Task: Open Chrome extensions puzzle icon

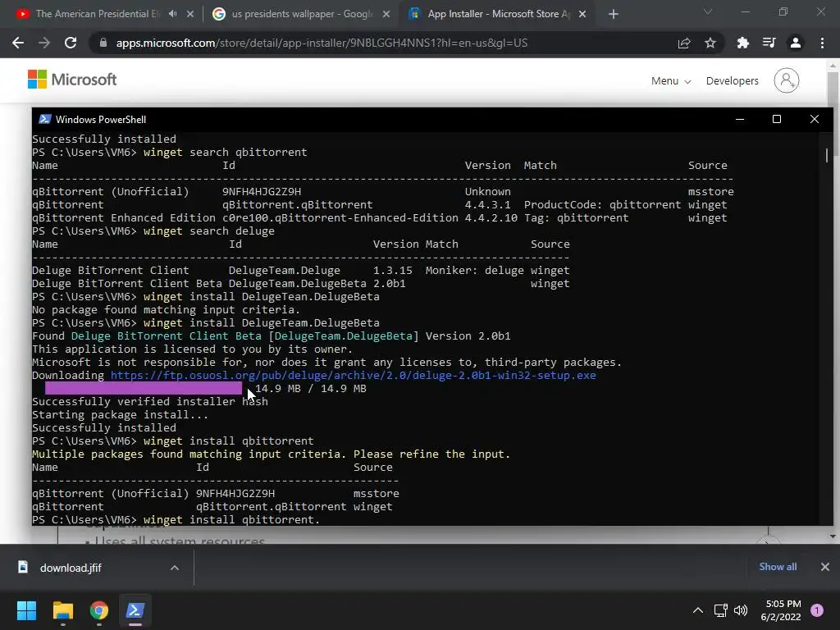Action: click(x=743, y=43)
